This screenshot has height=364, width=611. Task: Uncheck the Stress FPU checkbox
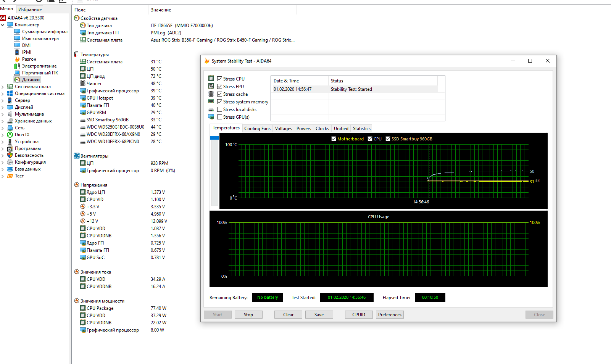pos(220,87)
